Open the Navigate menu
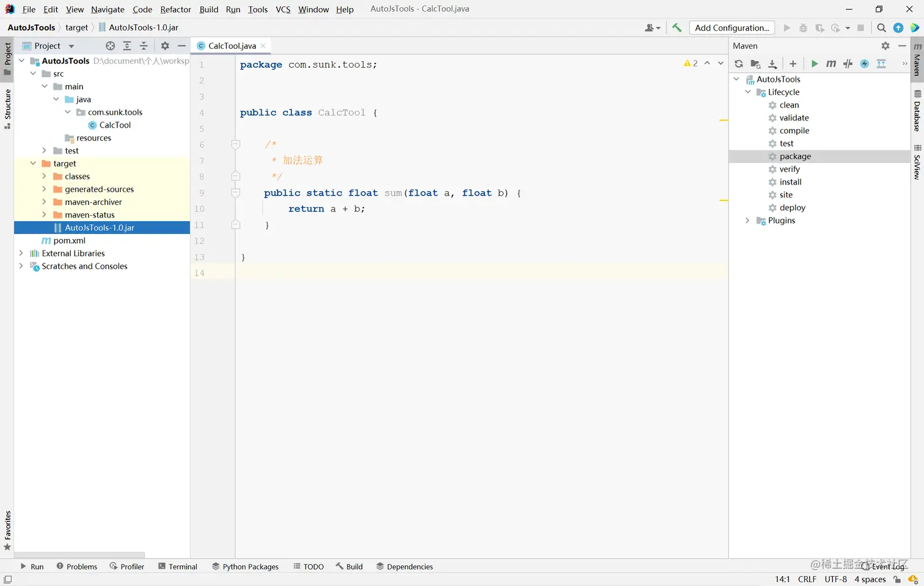Viewport: 924px width, 586px height. pyautogui.click(x=108, y=9)
